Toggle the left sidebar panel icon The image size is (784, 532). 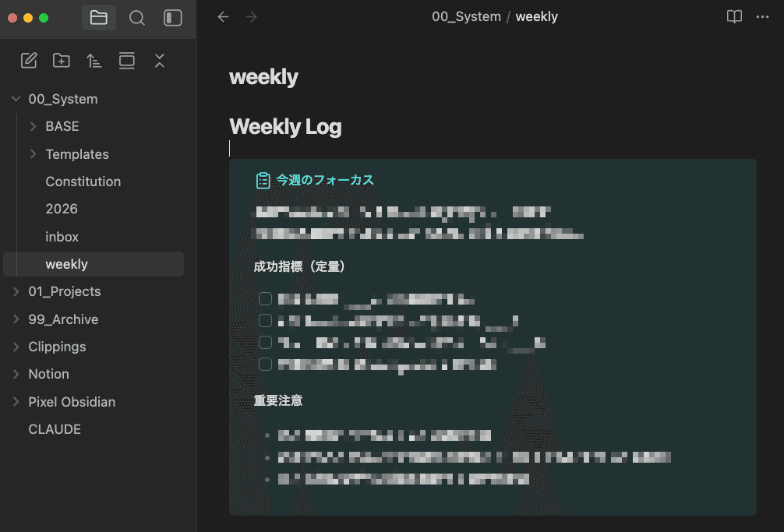tap(173, 18)
